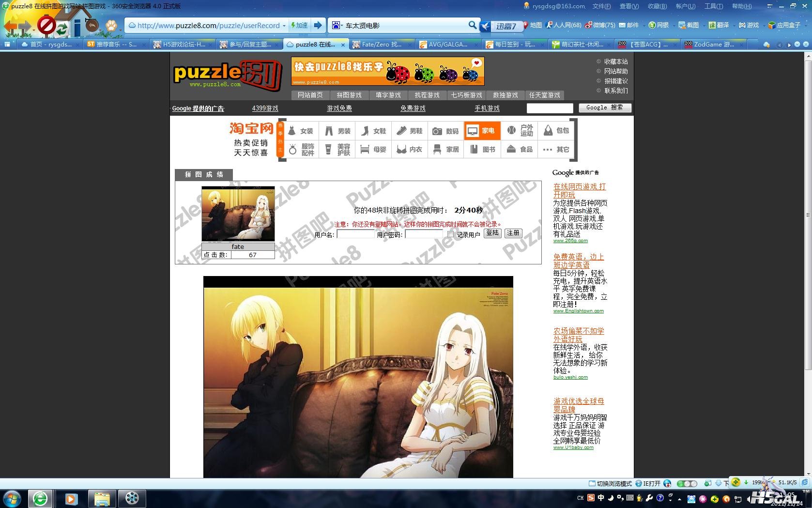
Task: Click the blue go arrow beside address bar
Action: 318,25
